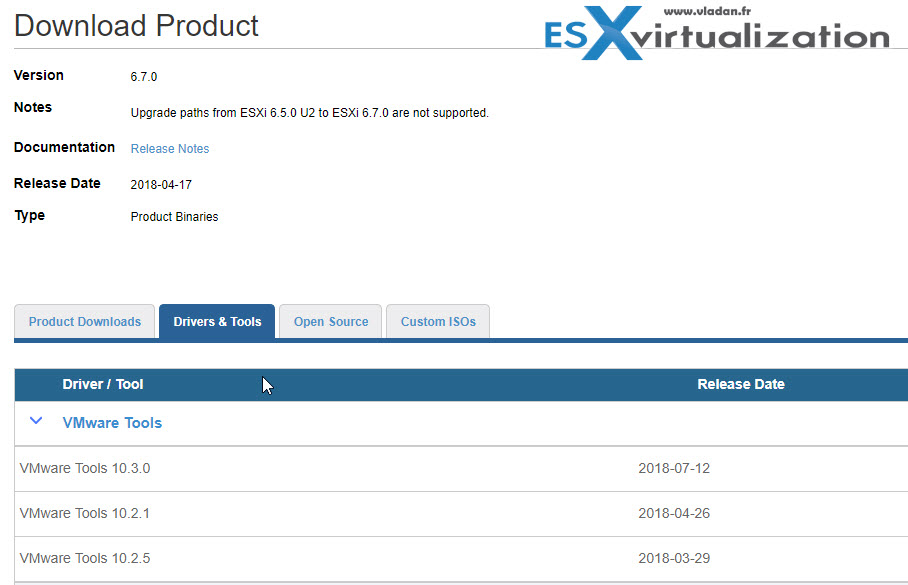Click the version value 6.7.0
The width and height of the screenshot is (908, 585).
point(144,77)
